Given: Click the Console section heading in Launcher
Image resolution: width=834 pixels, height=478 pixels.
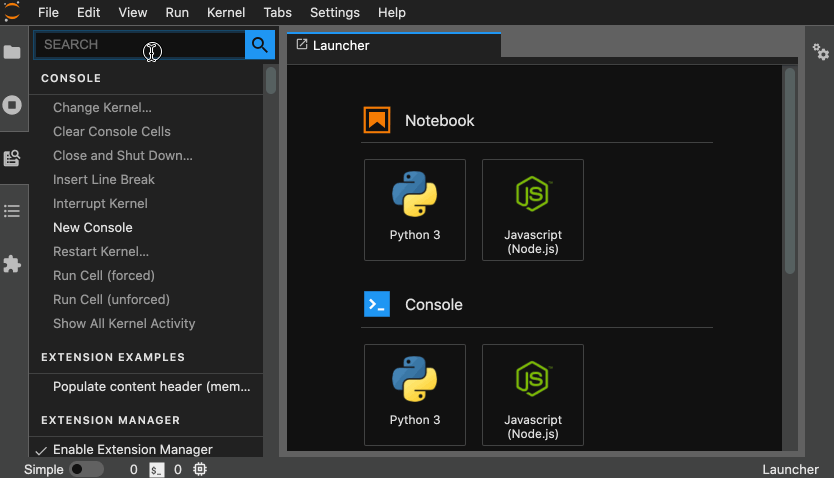Looking at the screenshot, I should tap(433, 305).
